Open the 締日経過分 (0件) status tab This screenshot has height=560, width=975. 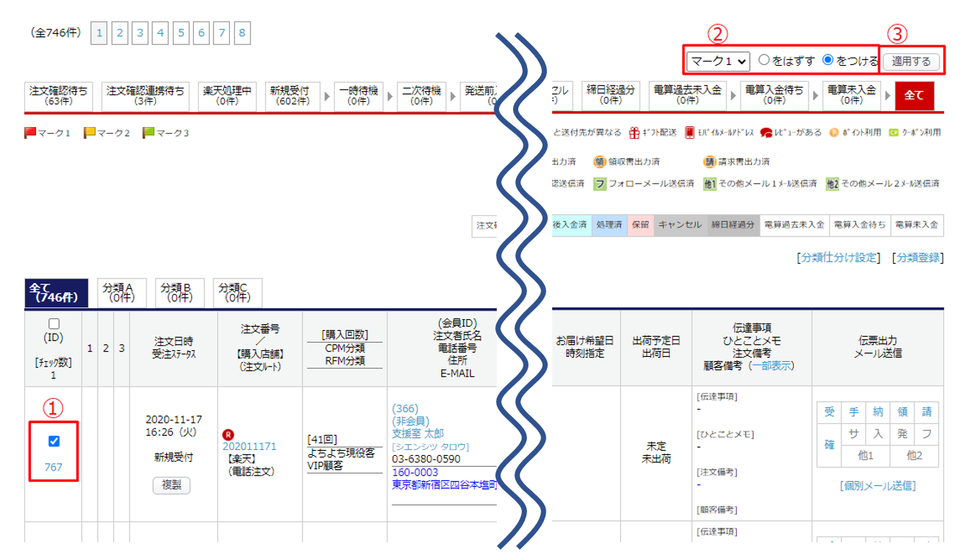point(611,95)
